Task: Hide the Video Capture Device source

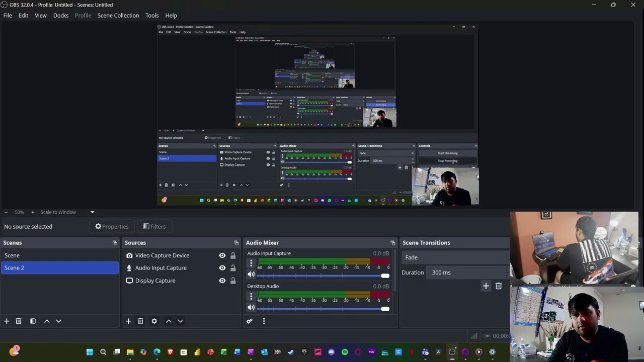Action: click(222, 255)
